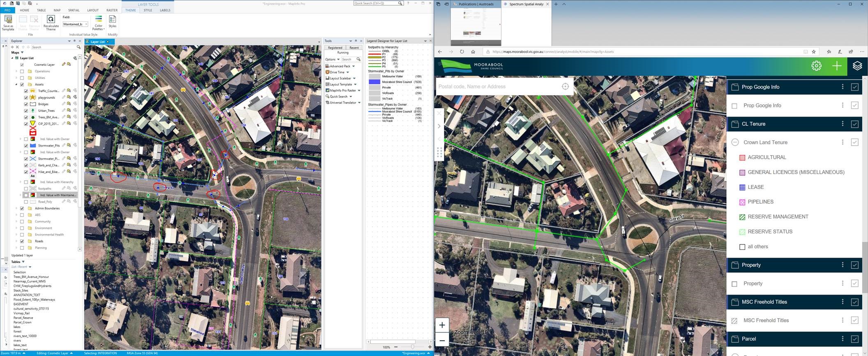This screenshot has height=356, width=868.
Task: Click the Urban_Trees tree symbol icon
Action: click(33, 111)
